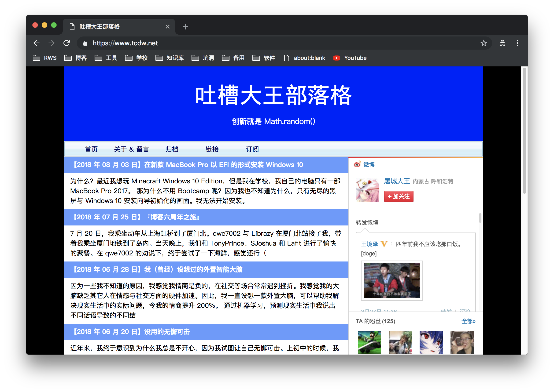Open the Chrome three-dot menu
This screenshot has width=554, height=392.
517,43
